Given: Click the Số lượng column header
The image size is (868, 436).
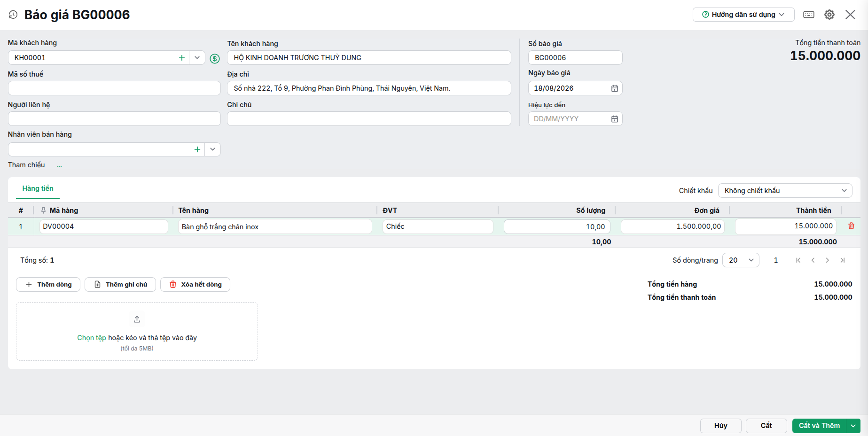Looking at the screenshot, I should pos(591,210).
